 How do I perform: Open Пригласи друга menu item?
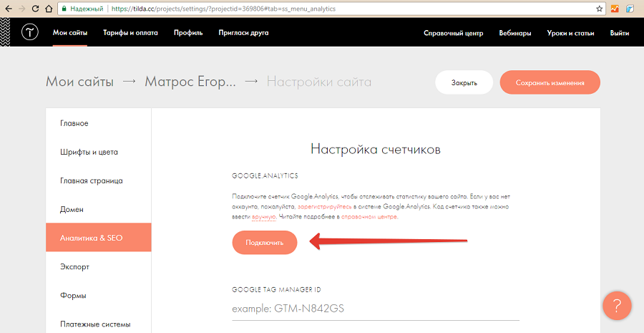pos(243,33)
